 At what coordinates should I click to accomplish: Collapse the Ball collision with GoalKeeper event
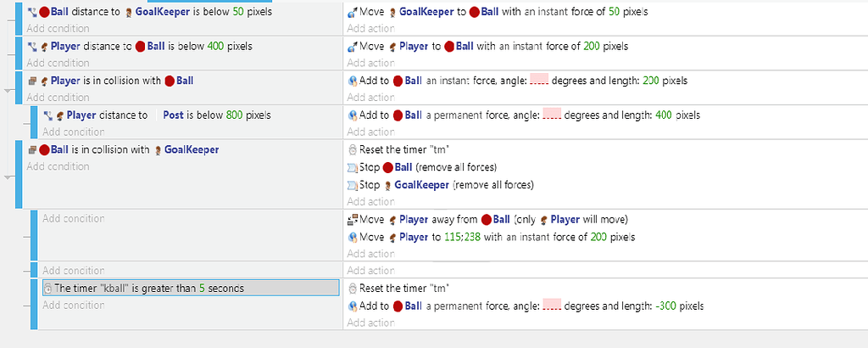point(7,177)
